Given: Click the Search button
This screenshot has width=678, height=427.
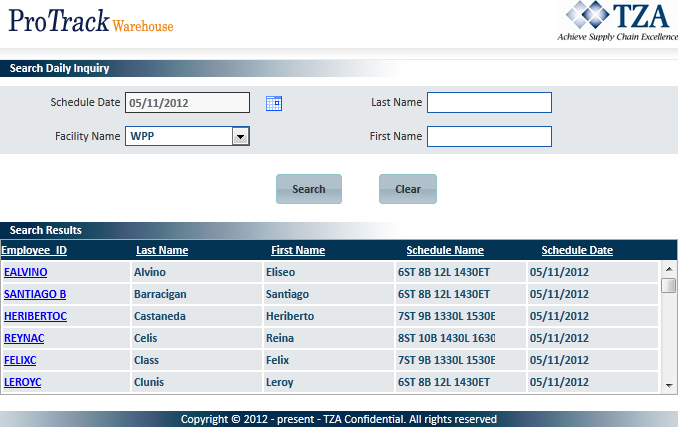Looking at the screenshot, I should coord(309,189).
